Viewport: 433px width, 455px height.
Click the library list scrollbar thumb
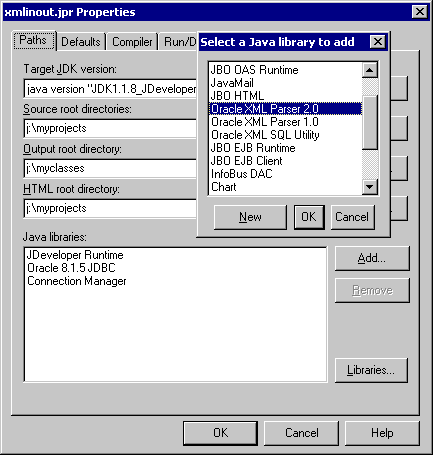(370, 122)
